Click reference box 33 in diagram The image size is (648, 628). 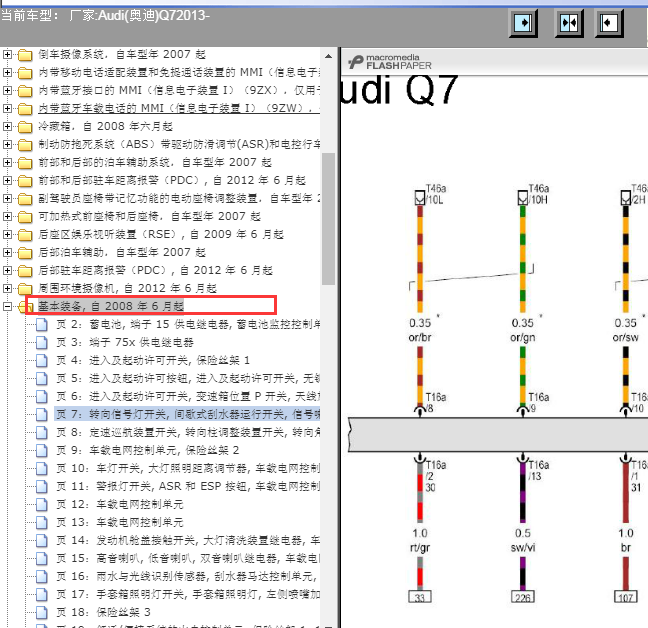[420, 597]
